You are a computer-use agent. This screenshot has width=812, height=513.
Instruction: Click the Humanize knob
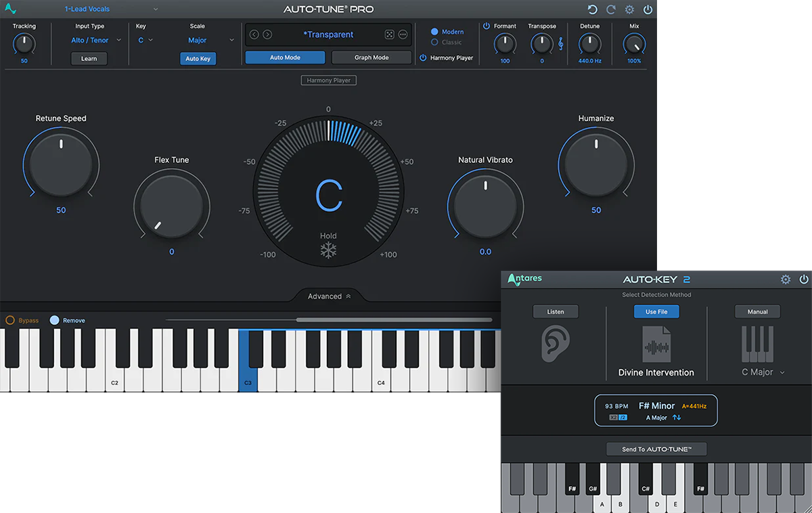596,164
